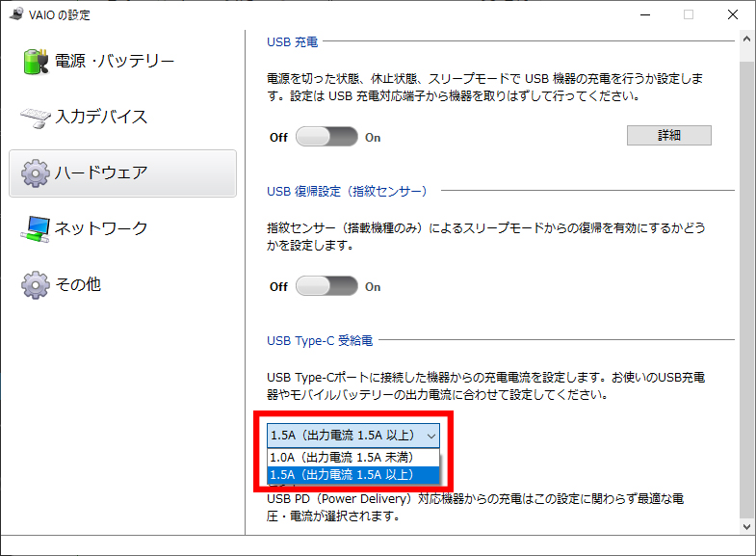756x556 pixels.
Task: Choose 1.0A (出力電流 1.5A 未満) option
Action: [x=353, y=457]
